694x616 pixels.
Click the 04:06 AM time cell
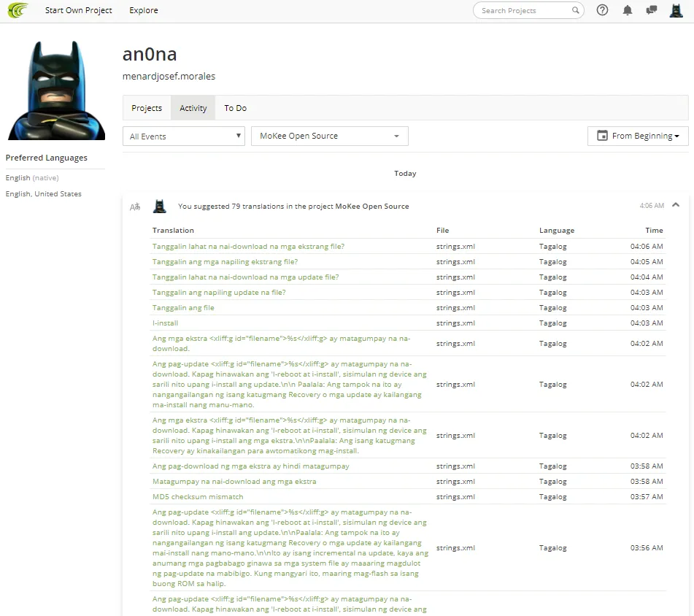[x=647, y=247]
